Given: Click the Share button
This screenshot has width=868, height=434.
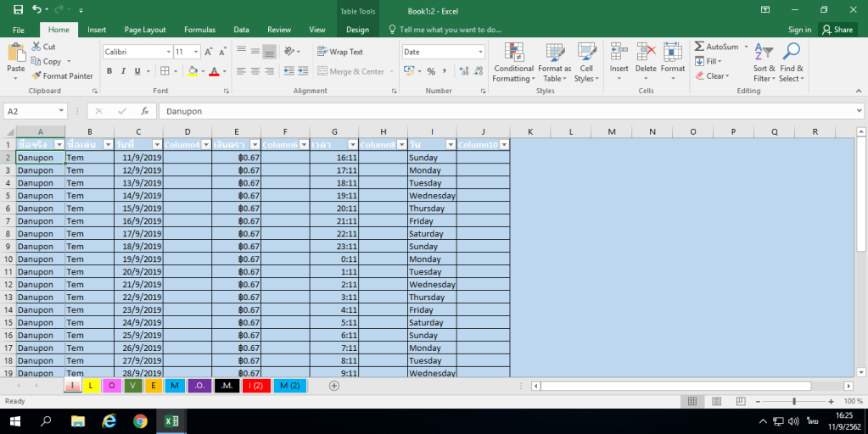Looking at the screenshot, I should pyautogui.click(x=837, y=30).
